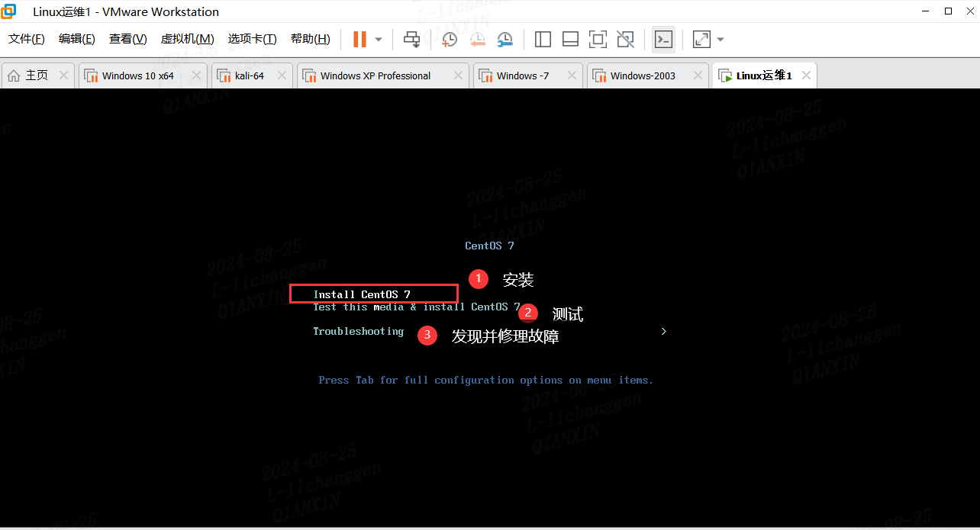Toggle the console view toolbar button
Viewport: 980px width, 530px height.
click(x=663, y=40)
